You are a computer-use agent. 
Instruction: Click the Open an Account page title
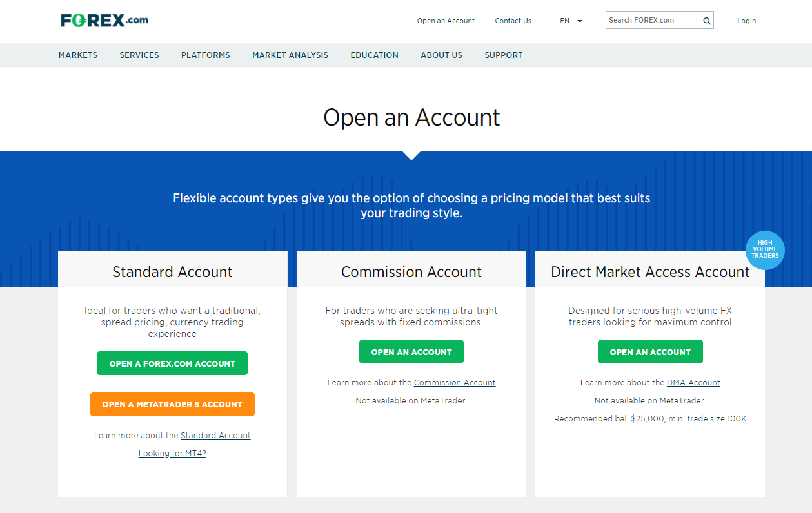tap(411, 117)
